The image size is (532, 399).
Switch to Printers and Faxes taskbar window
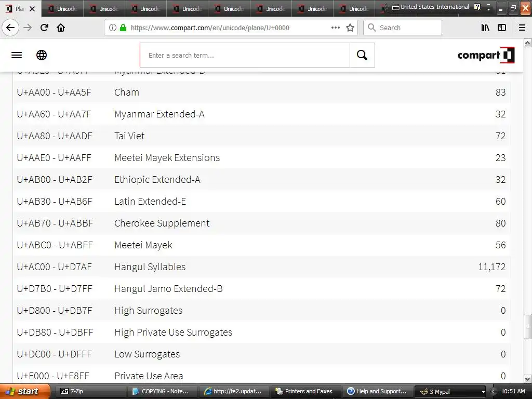305,391
